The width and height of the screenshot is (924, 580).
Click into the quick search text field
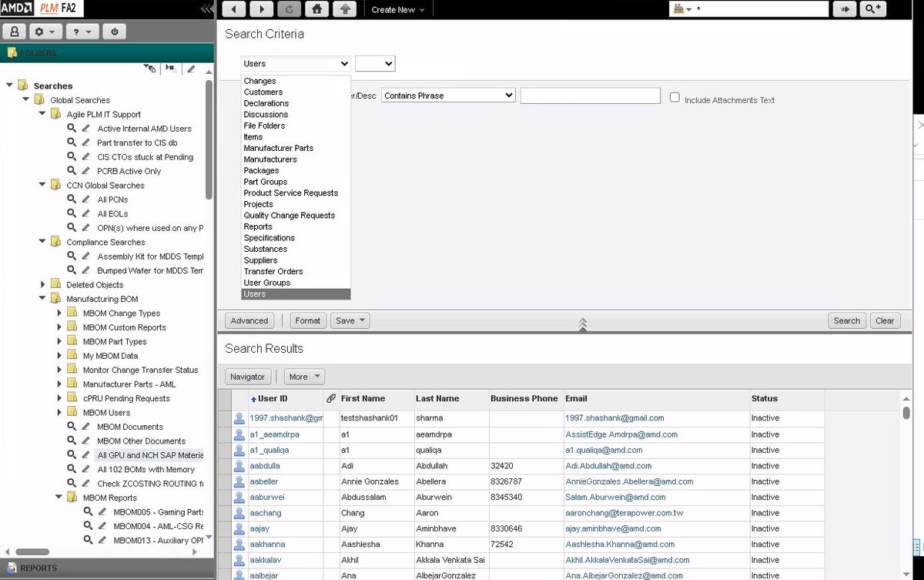pyautogui.click(x=762, y=9)
